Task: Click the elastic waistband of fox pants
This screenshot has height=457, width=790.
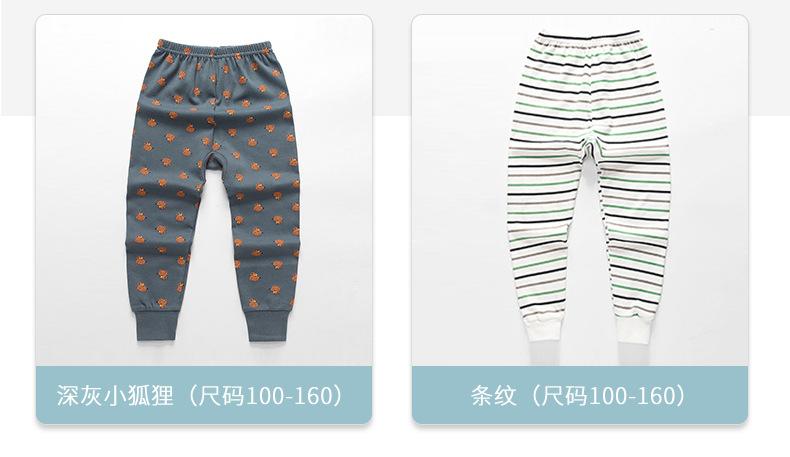Action: click(x=214, y=50)
